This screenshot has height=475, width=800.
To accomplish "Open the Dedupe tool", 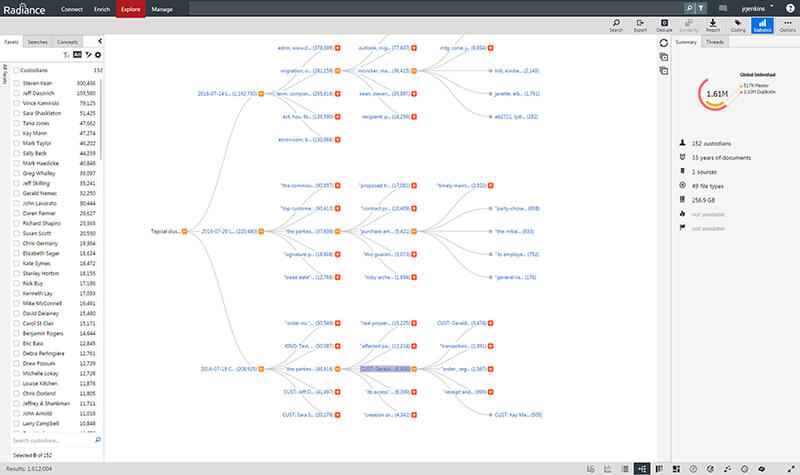I will click(664, 25).
